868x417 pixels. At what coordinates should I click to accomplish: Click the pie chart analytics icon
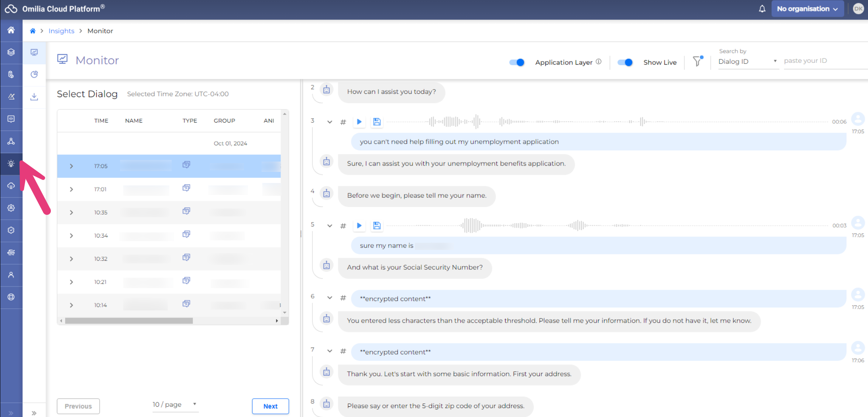[x=34, y=74]
